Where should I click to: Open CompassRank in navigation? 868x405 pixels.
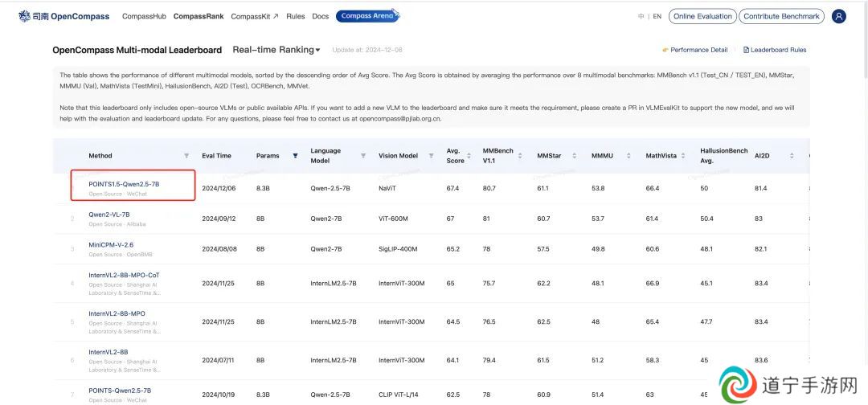[x=199, y=17]
